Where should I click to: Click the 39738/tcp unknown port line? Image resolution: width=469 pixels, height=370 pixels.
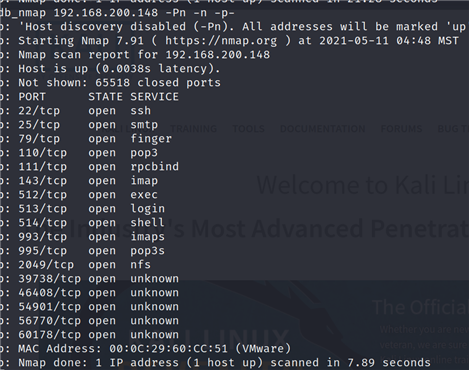[99, 279]
